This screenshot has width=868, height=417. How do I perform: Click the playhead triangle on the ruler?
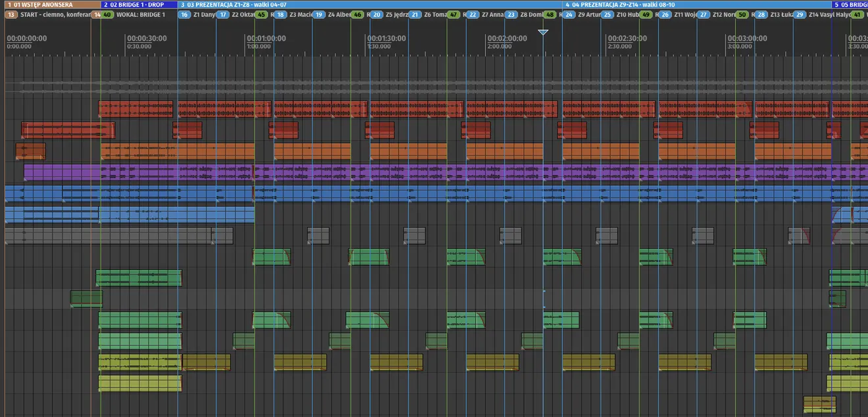[x=543, y=32]
